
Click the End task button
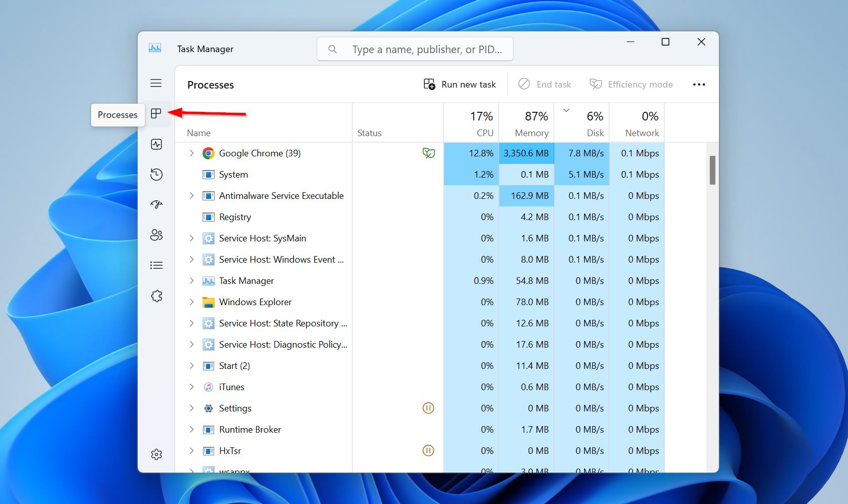click(x=545, y=85)
